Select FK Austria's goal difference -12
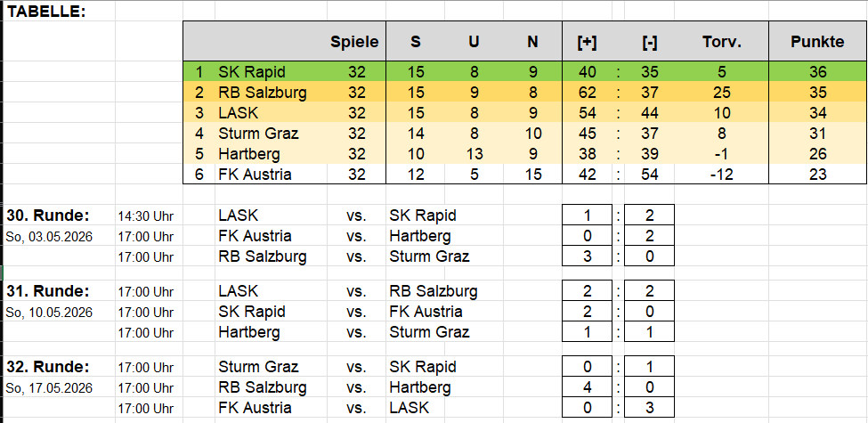The height and width of the screenshot is (423, 868). [x=721, y=175]
